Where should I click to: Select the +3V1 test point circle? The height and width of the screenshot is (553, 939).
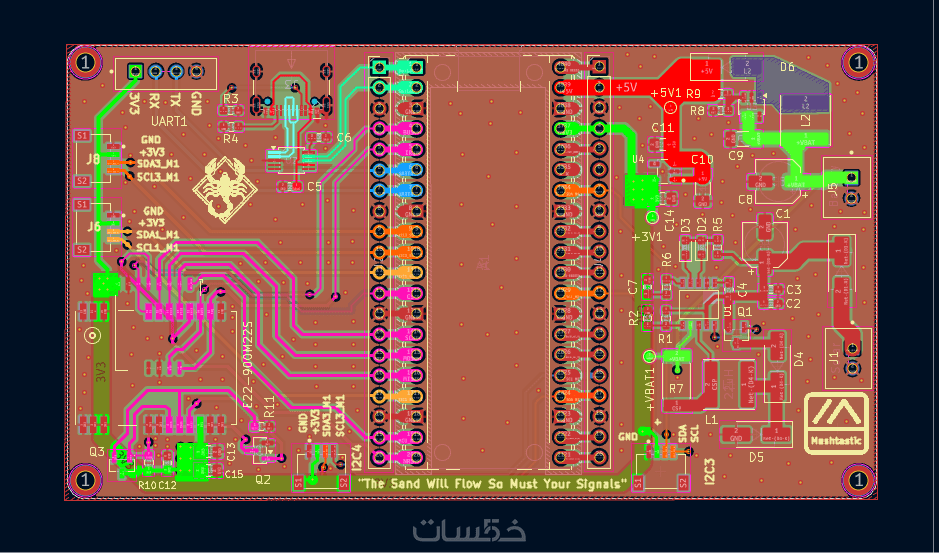(652, 216)
